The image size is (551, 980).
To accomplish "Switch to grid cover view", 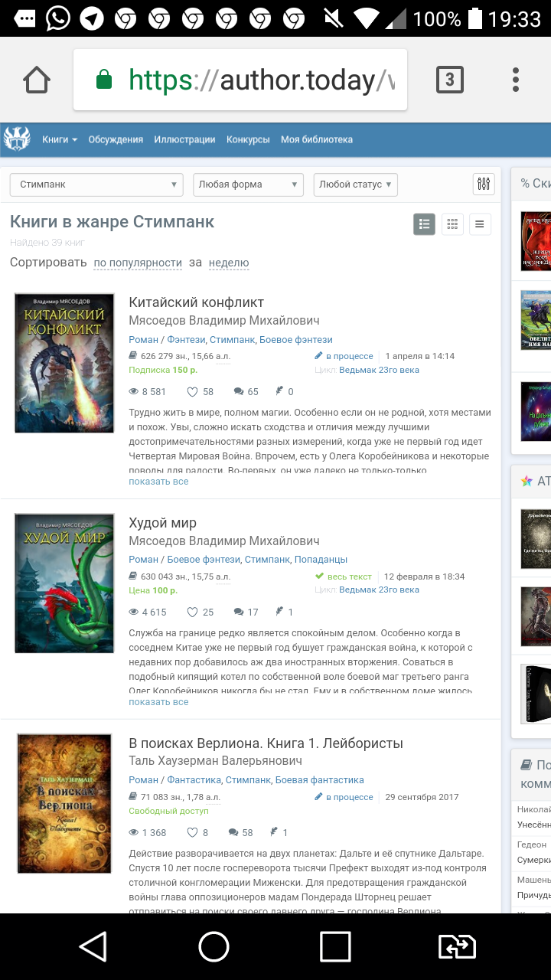I will coord(452,224).
